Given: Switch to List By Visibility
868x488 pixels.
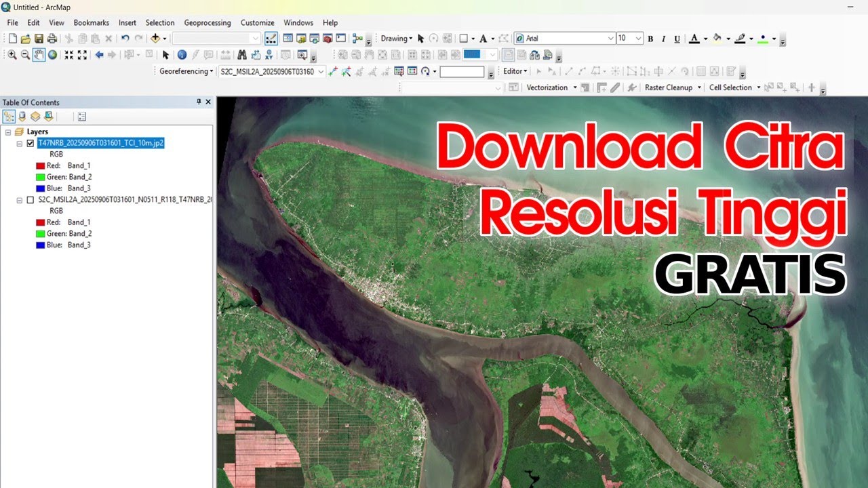Looking at the screenshot, I should coord(35,117).
